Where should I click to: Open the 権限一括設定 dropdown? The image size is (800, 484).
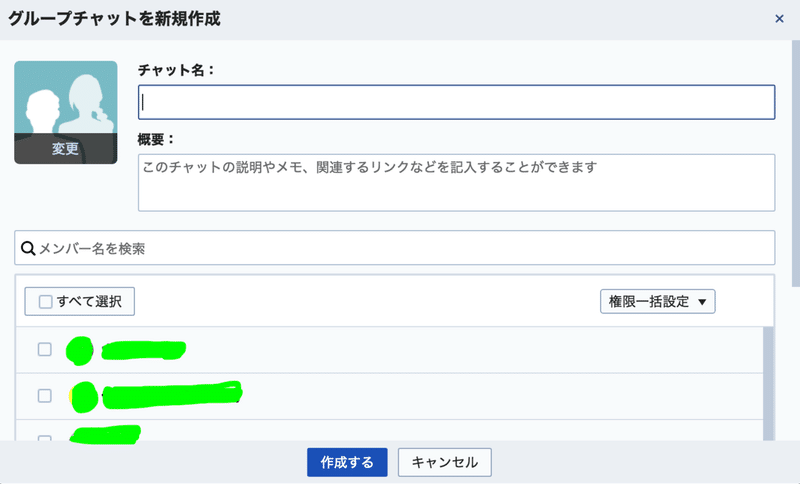pos(657,301)
